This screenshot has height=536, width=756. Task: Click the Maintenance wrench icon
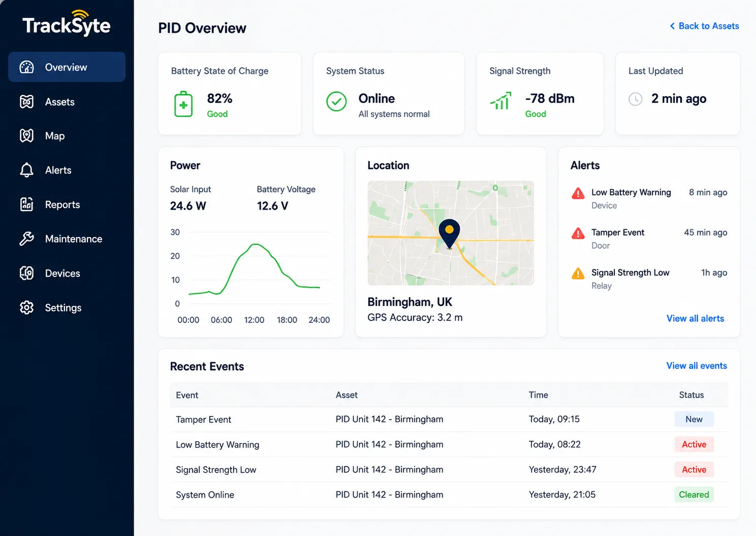[26, 239]
